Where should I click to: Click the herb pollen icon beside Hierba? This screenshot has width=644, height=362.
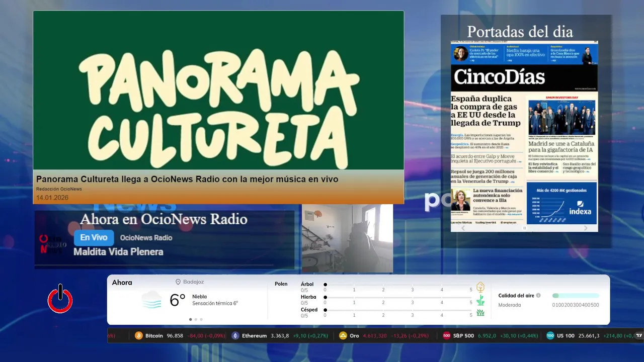pyautogui.click(x=480, y=300)
